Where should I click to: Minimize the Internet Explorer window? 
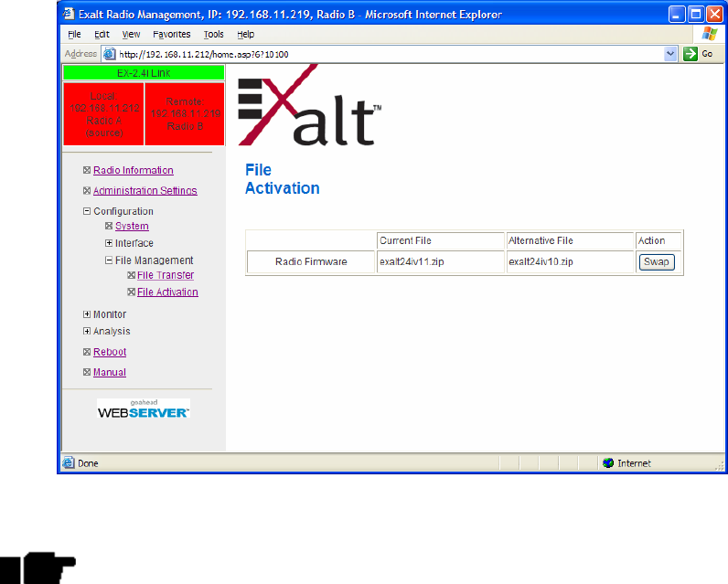(x=677, y=15)
